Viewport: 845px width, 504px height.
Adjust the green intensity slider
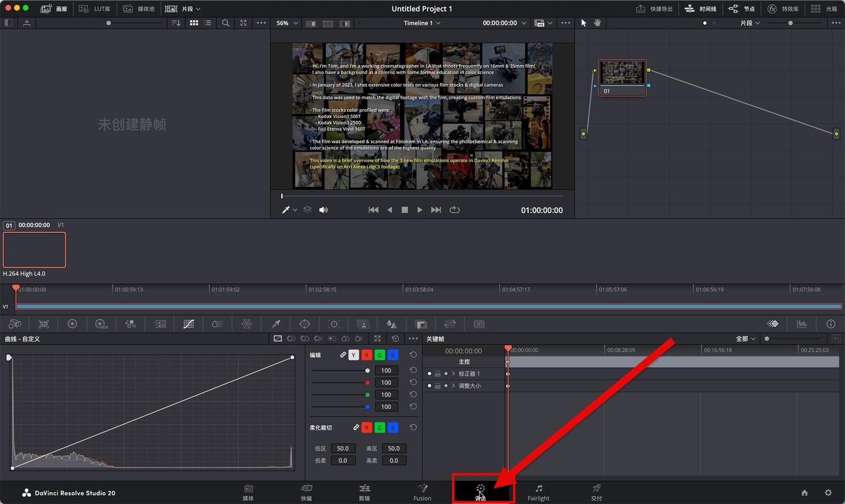click(341, 395)
